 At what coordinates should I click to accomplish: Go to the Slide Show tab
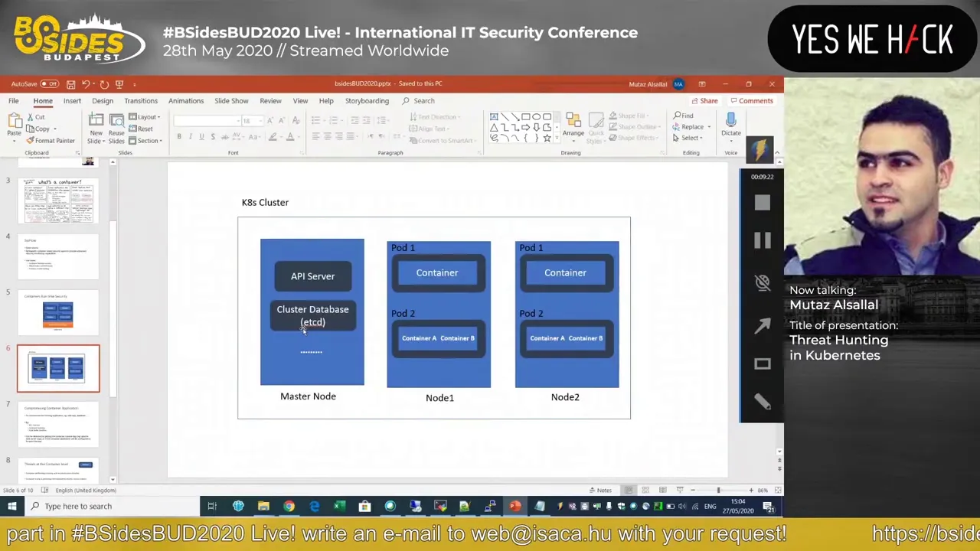[231, 101]
